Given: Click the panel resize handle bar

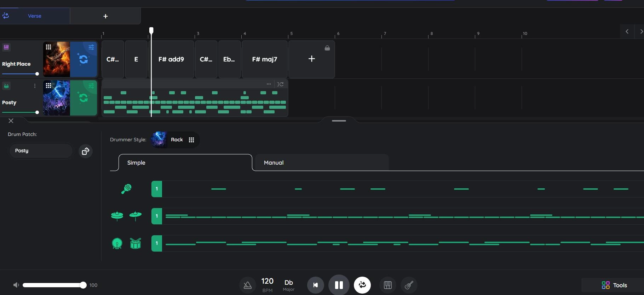Looking at the screenshot, I should point(339,121).
